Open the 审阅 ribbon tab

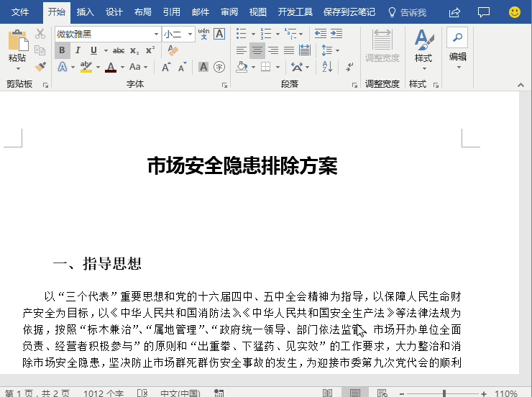(x=229, y=12)
